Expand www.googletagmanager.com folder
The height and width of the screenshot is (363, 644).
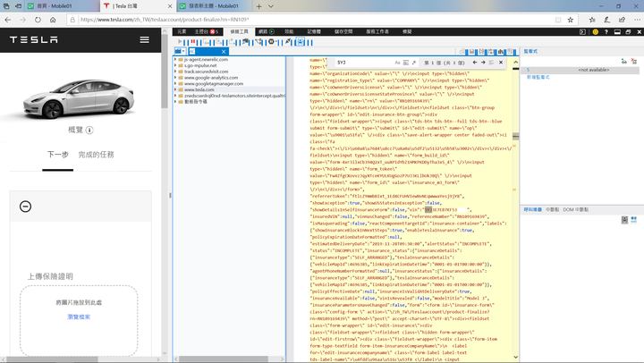[x=176, y=83]
